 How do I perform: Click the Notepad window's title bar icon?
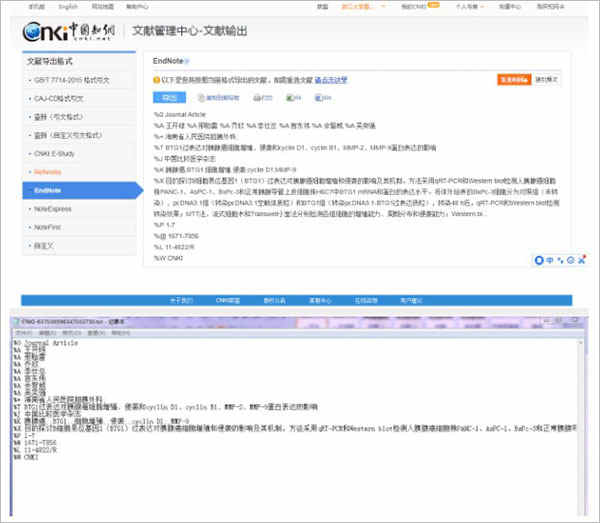16,322
